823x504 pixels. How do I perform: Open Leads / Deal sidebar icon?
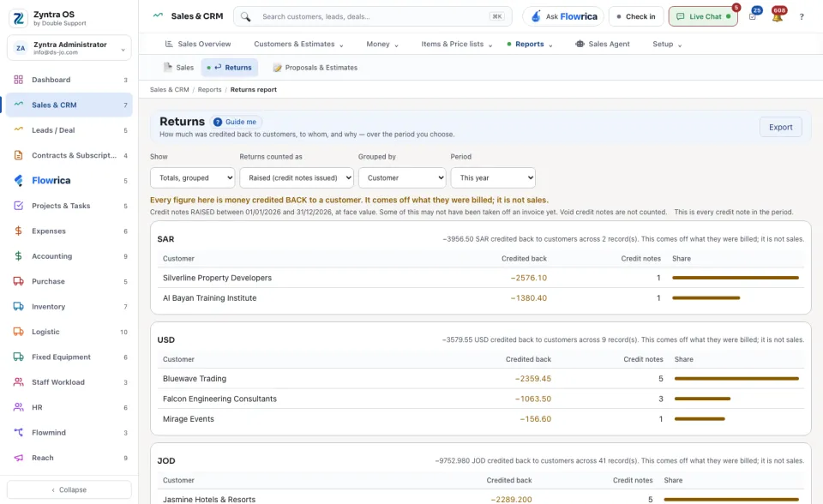pos(18,130)
